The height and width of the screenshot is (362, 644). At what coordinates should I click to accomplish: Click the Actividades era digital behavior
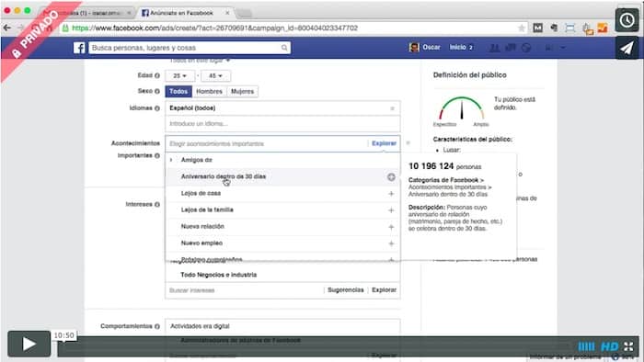[200, 326]
